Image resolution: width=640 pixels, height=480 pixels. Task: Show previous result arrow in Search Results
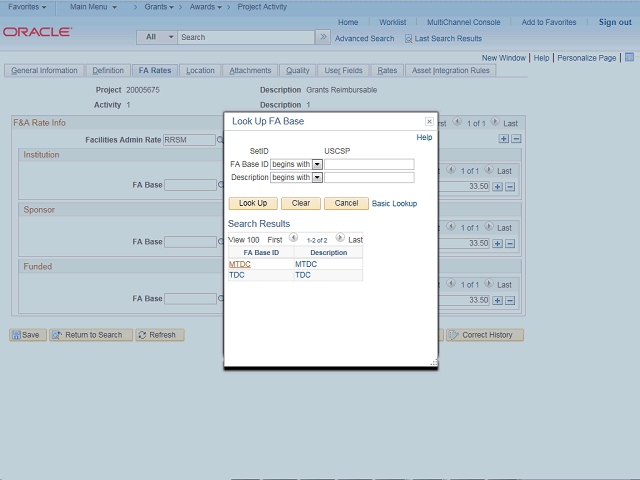(293, 237)
